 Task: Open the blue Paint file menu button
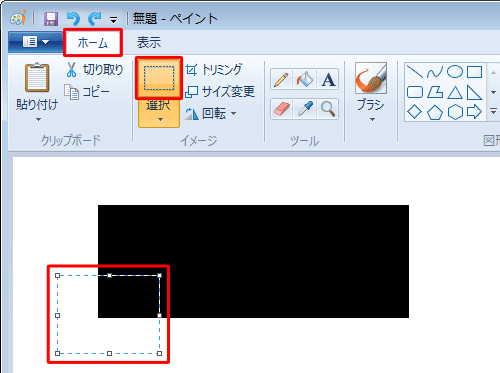[x=35, y=42]
